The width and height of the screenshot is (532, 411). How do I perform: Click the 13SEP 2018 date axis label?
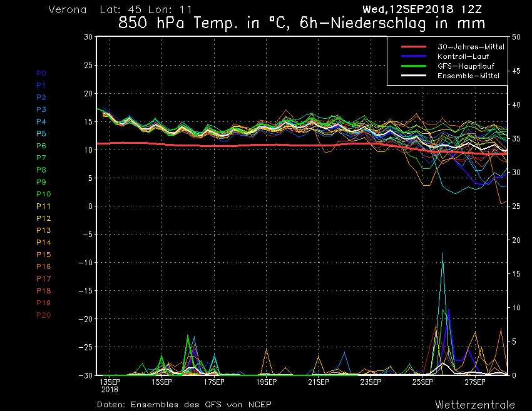(x=110, y=384)
